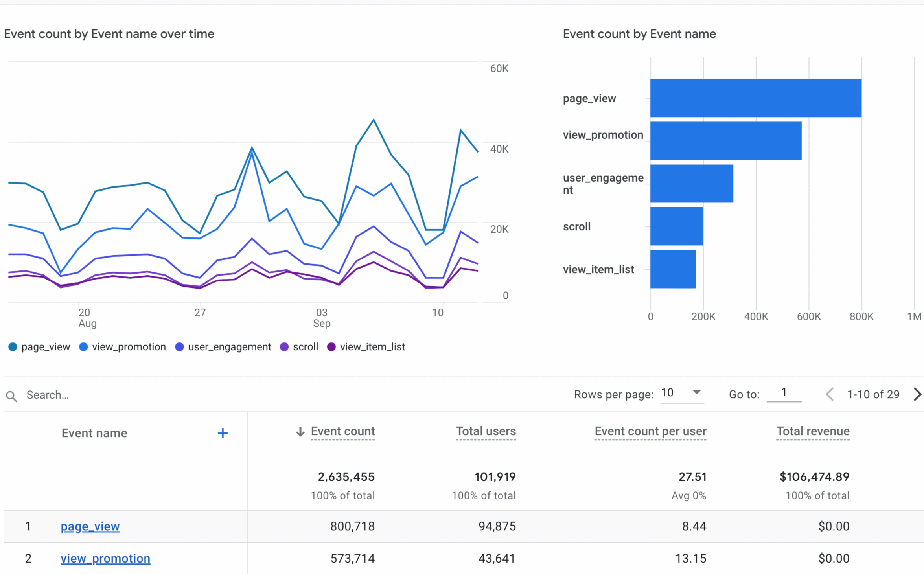Click the page_view bar in bar chart
Viewport: 924px width, 574px height.
pos(755,98)
